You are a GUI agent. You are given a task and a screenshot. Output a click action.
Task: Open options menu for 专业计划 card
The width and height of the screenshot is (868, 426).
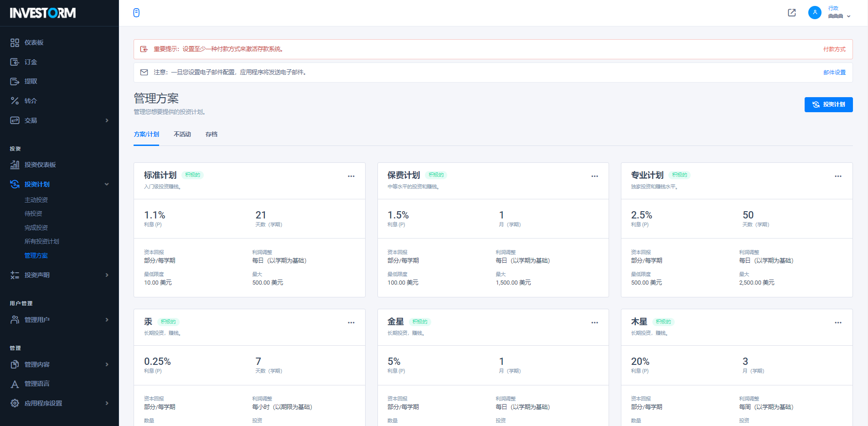tap(838, 176)
